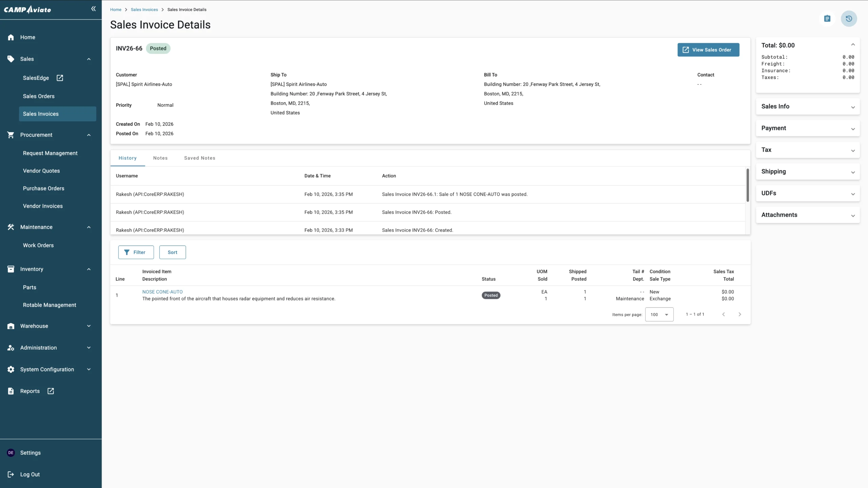The image size is (868, 488).
Task: Click the funnel icon in Filter button
Action: click(127, 252)
